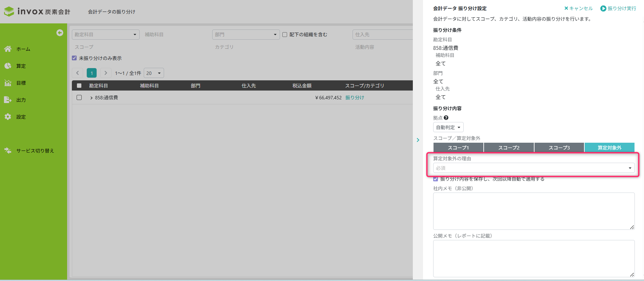Expand the 858:通信費 row chevron
The image size is (644, 281).
pos(91,98)
